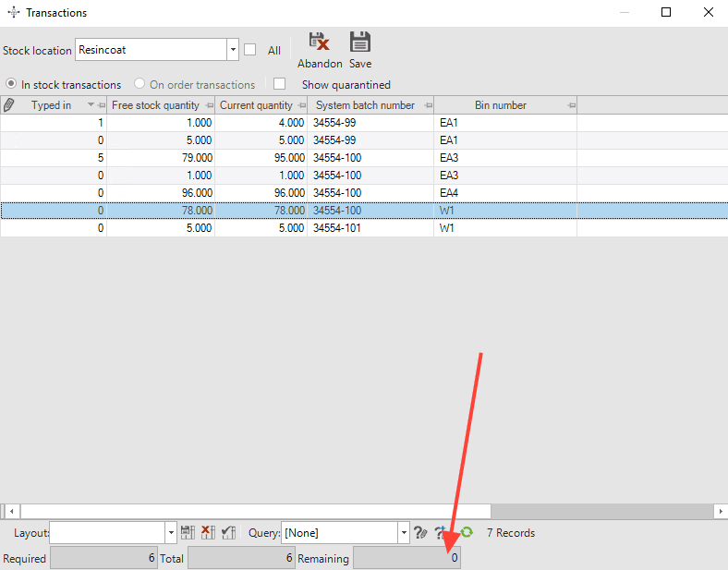Screen dimensions: 728x570
Task: Pin the Current quantity column
Action: click(302, 105)
